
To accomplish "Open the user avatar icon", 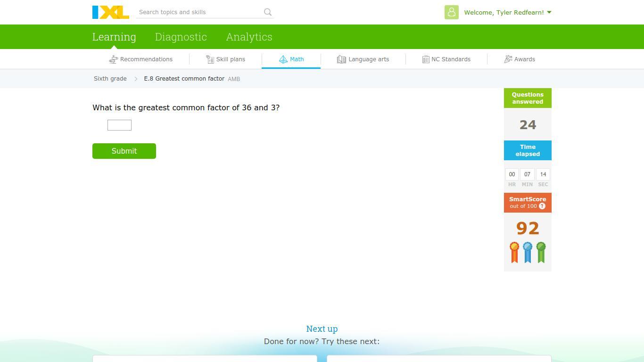I will (x=452, y=12).
